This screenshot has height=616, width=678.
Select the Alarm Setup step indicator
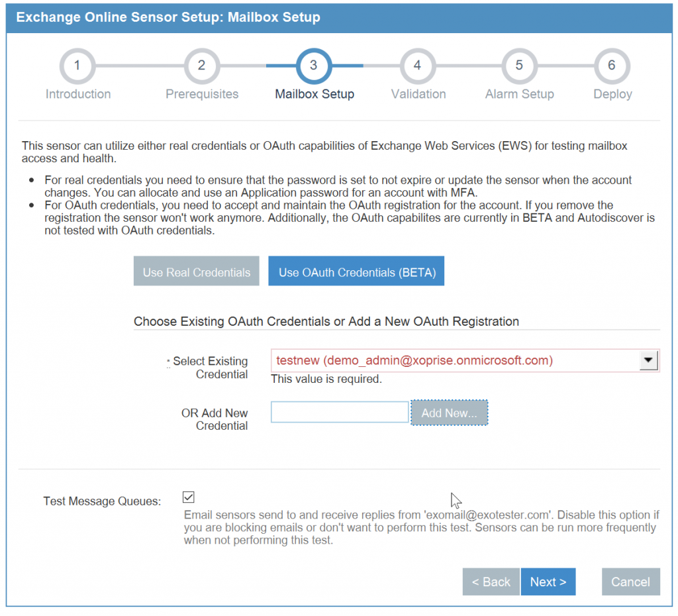coord(519,66)
